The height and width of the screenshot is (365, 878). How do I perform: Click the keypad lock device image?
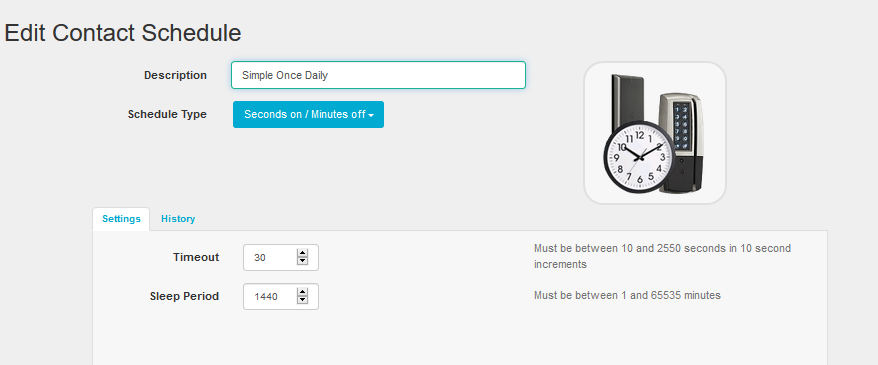(678, 143)
